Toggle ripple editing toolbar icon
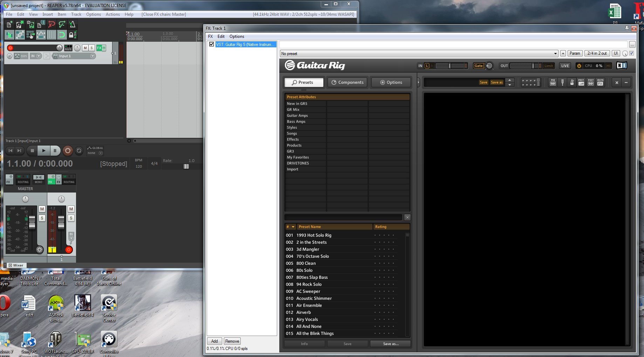 coord(30,35)
